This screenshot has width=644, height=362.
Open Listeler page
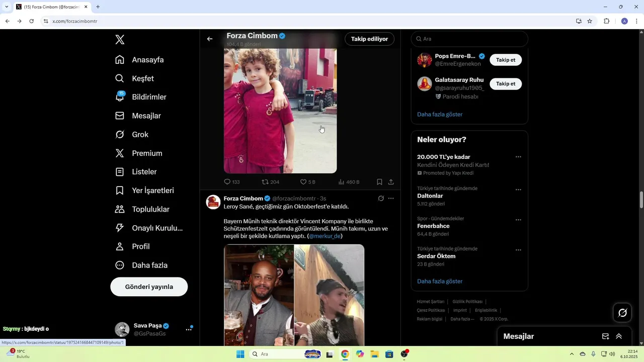136,172
